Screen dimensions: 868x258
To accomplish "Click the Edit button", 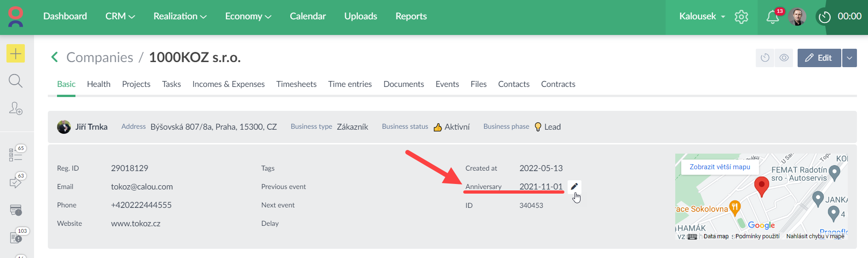I will click(x=819, y=58).
